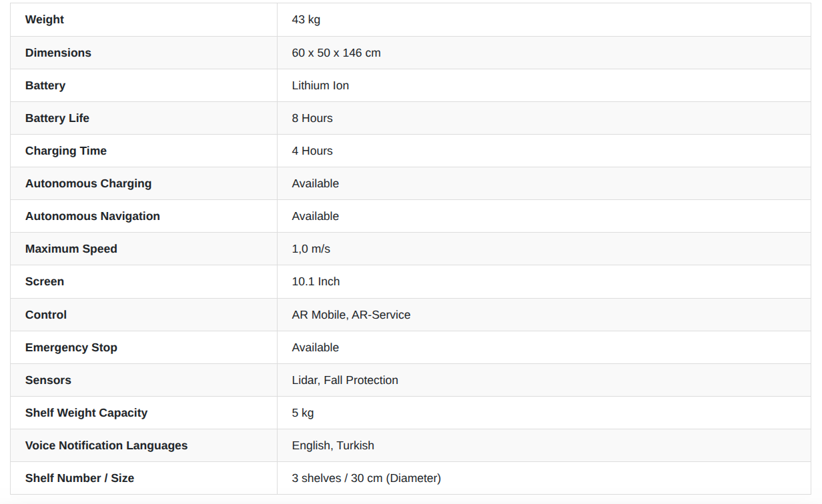The height and width of the screenshot is (504, 822).
Task: Click the Maximum Speed label
Action: (x=71, y=249)
